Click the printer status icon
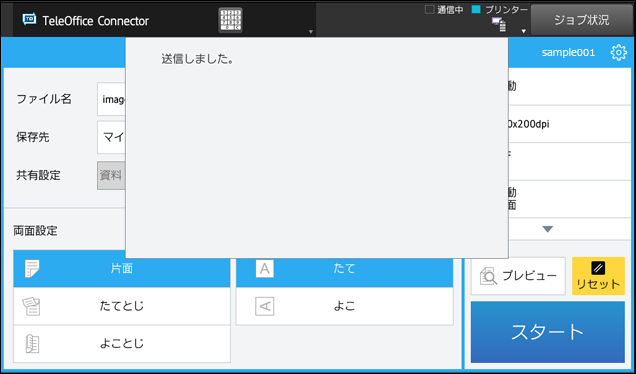Image resolution: width=636 pixels, height=374 pixels. (x=498, y=24)
